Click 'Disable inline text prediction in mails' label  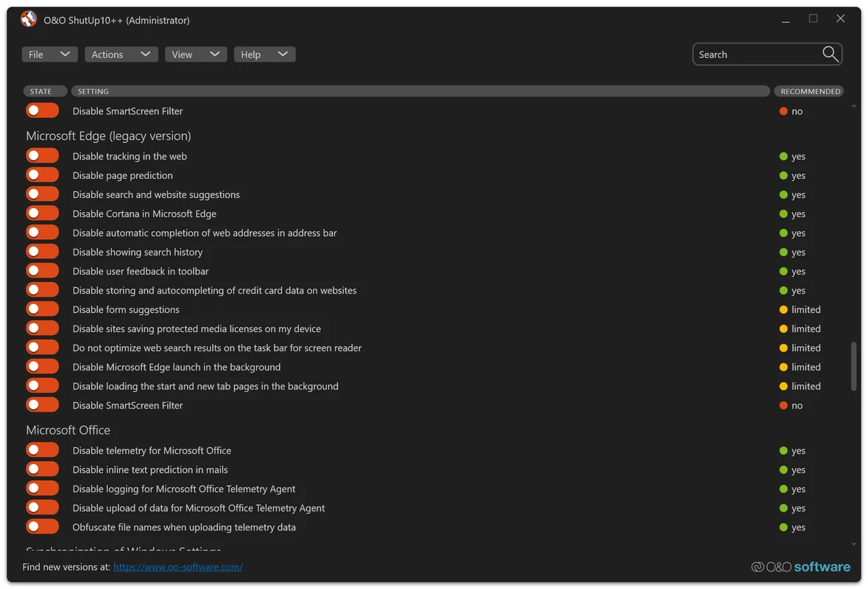tap(150, 470)
